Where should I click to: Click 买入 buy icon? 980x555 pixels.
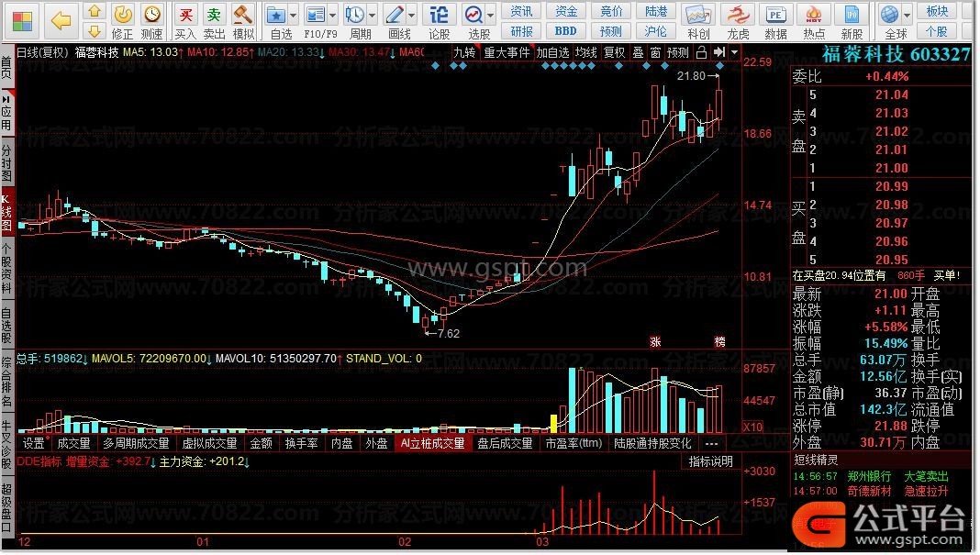click(x=185, y=21)
